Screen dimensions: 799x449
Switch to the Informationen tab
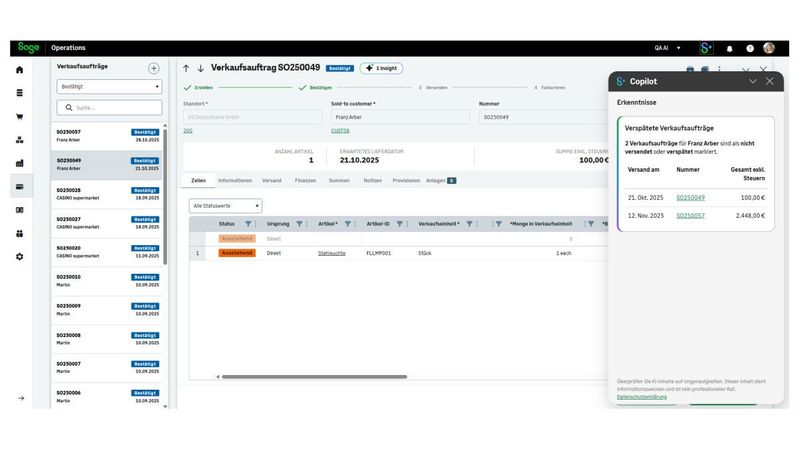pos(235,180)
